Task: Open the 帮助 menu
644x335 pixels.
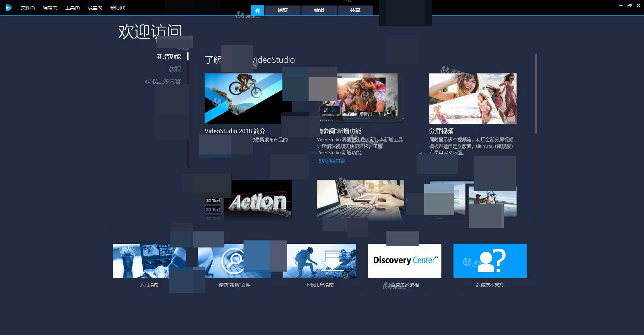Action: point(118,8)
